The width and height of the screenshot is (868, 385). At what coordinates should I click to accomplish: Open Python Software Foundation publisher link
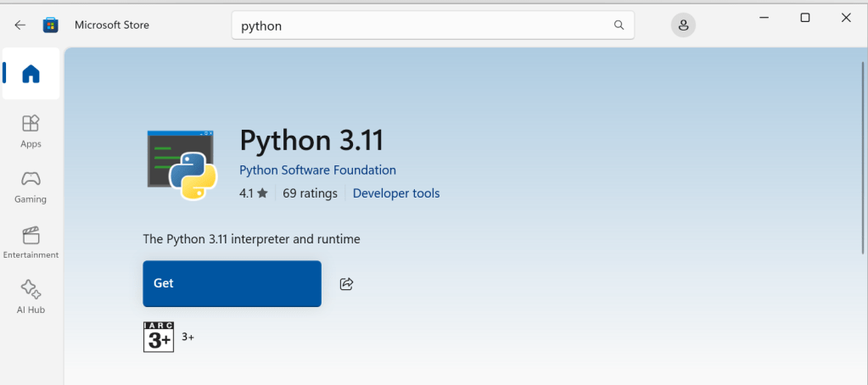pyautogui.click(x=317, y=170)
